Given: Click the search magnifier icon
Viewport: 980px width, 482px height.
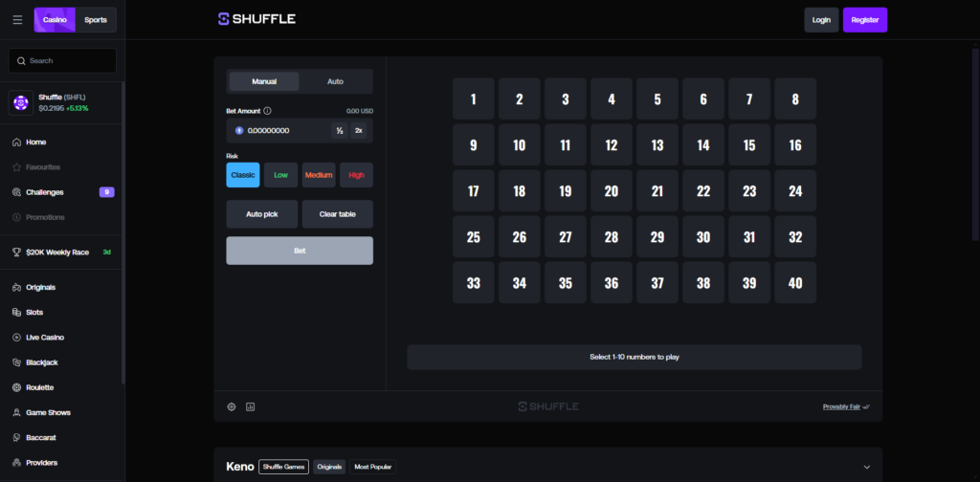Looking at the screenshot, I should coord(21,60).
